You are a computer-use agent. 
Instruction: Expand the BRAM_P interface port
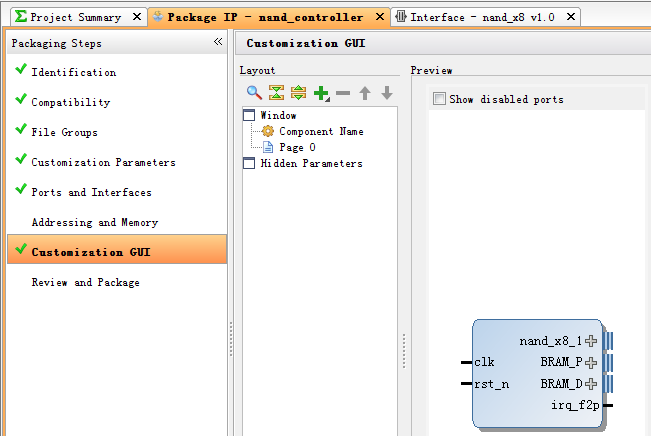[x=591, y=363]
